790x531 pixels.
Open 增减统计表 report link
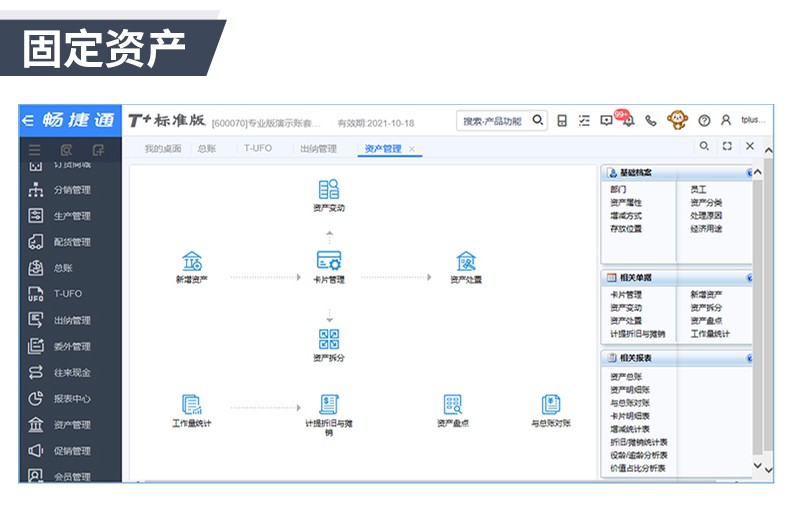click(630, 429)
